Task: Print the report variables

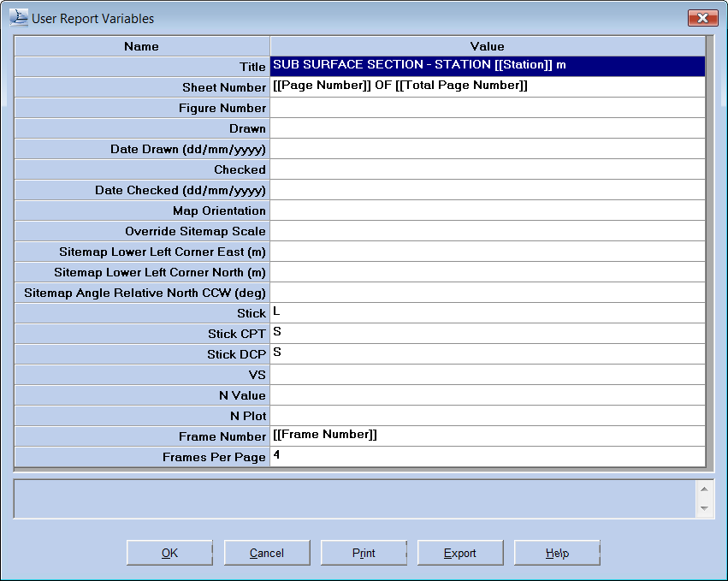Action: coord(364,553)
